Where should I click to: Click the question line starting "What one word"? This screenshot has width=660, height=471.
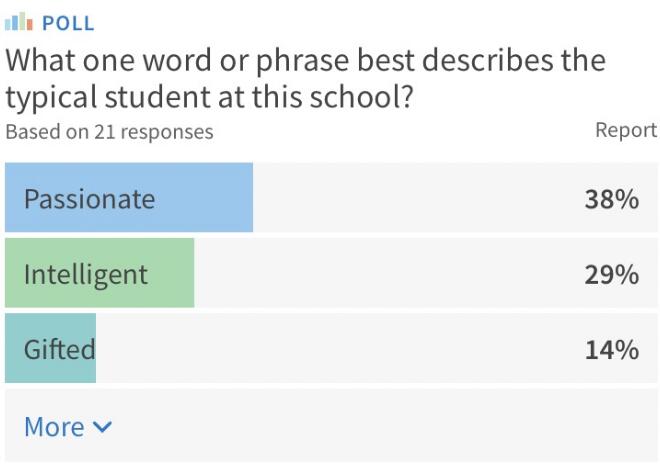[x=305, y=60]
